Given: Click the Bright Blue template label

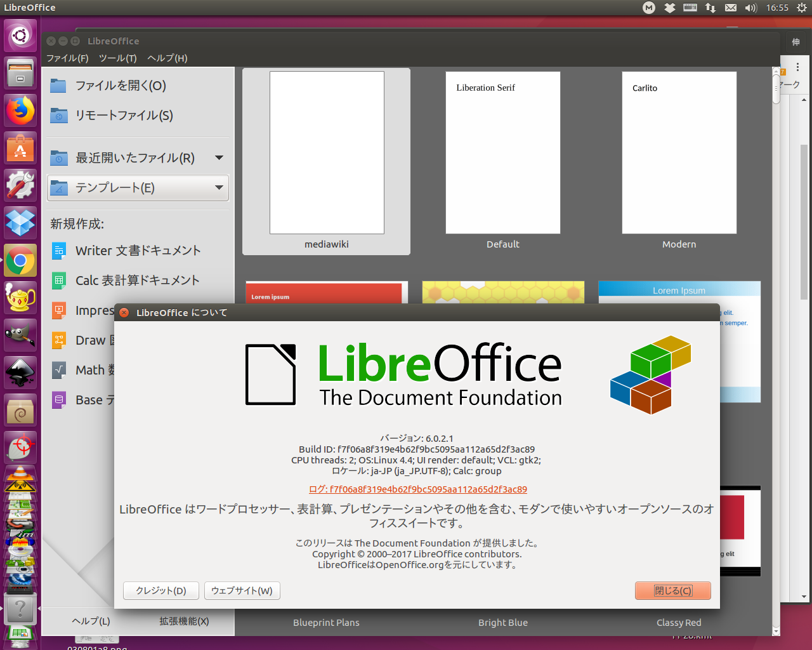Looking at the screenshot, I should click(x=503, y=623).
